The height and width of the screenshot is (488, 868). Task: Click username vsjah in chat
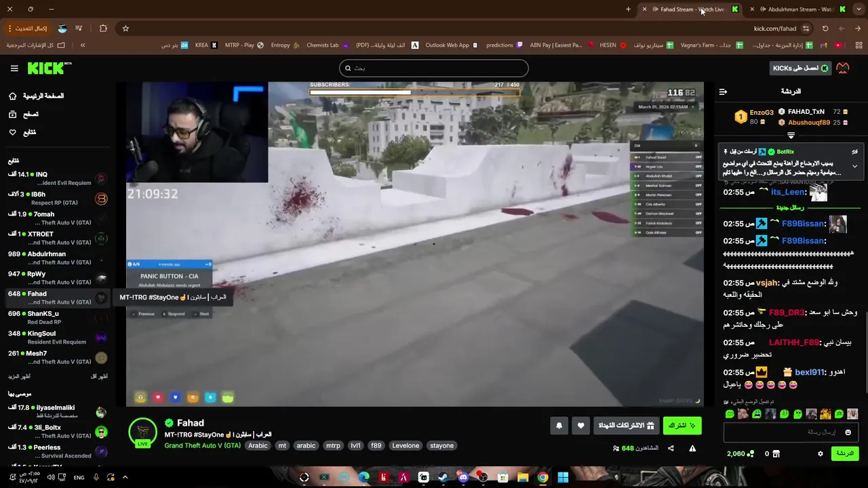(x=767, y=283)
